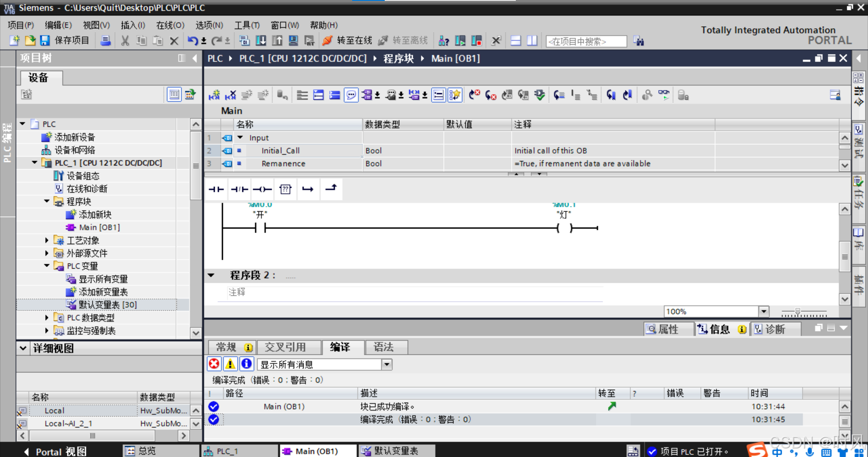Open 显示所有消息 message filter dropdown
Viewport: 868px width, 457px height.
387,364
